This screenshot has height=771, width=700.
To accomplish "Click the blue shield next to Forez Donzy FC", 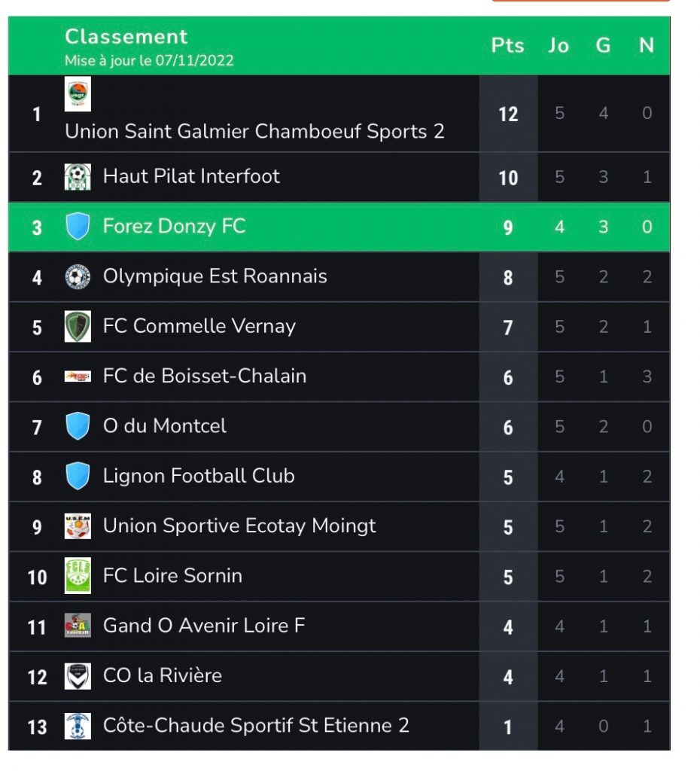I will pos(78,226).
